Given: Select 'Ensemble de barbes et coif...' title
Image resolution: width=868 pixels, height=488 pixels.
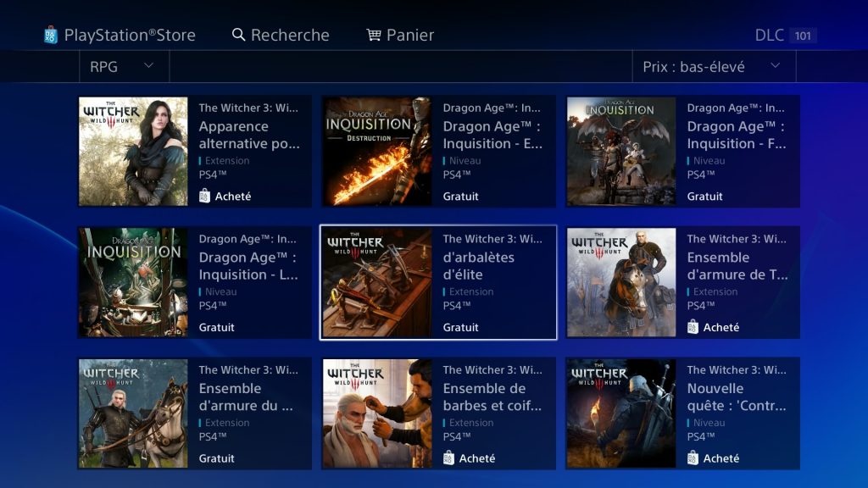Looking at the screenshot, I should click(x=492, y=397).
